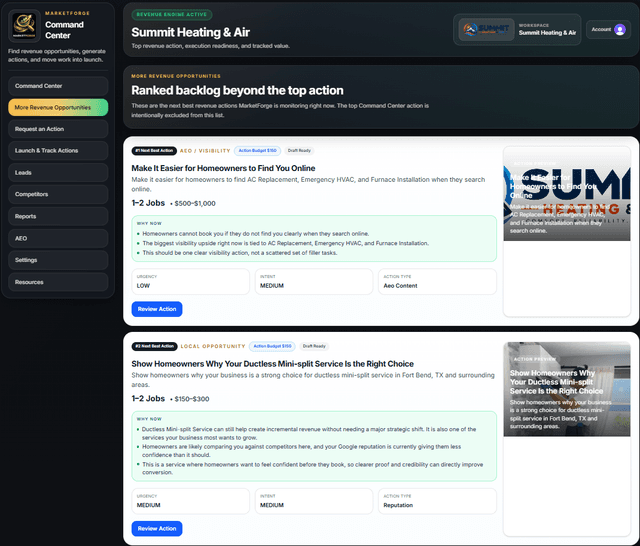640x546 pixels.
Task: Open the Resources section
Action: (x=58, y=282)
